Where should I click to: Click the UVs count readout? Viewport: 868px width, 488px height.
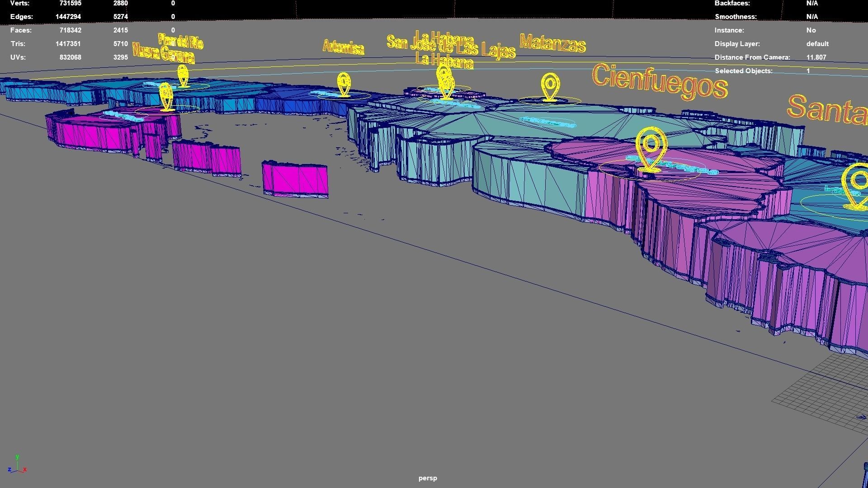pos(70,57)
